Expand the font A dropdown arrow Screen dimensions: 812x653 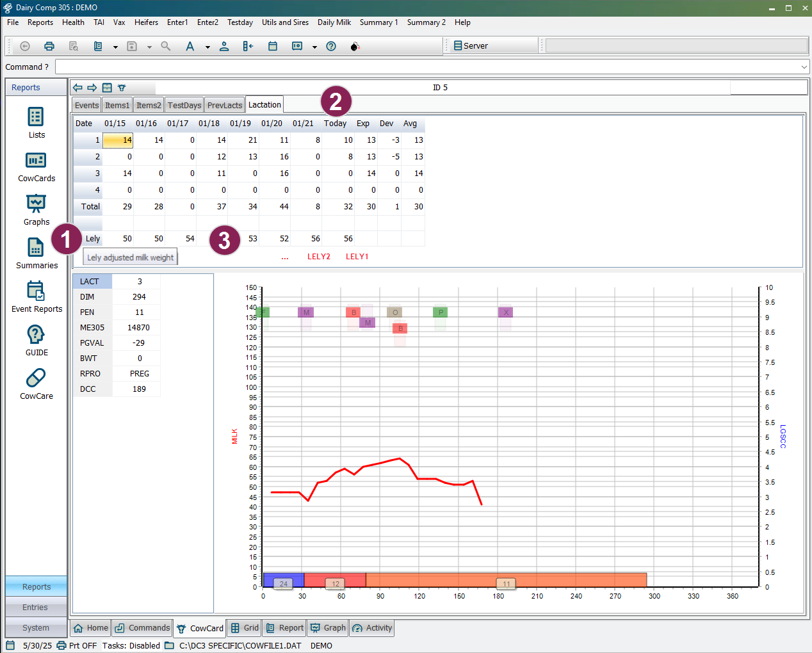point(207,47)
